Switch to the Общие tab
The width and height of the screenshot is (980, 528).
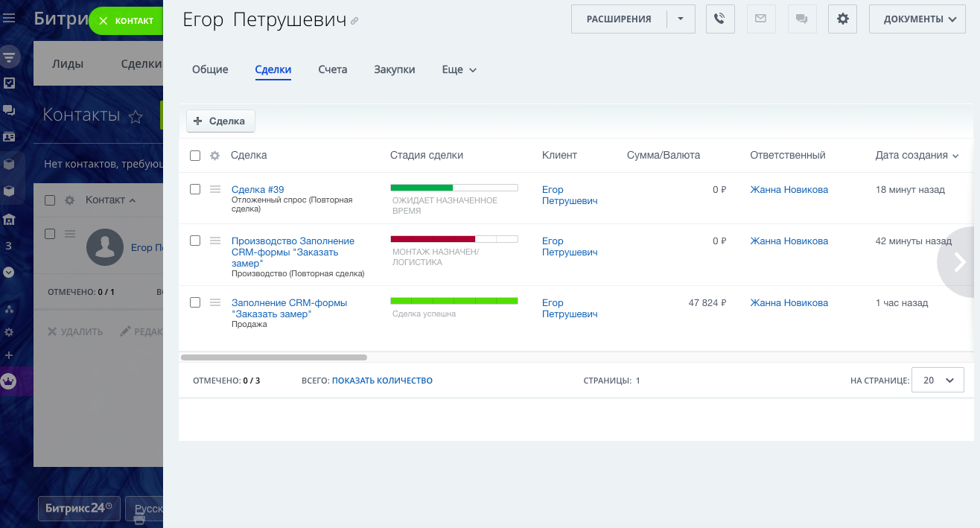(x=210, y=70)
